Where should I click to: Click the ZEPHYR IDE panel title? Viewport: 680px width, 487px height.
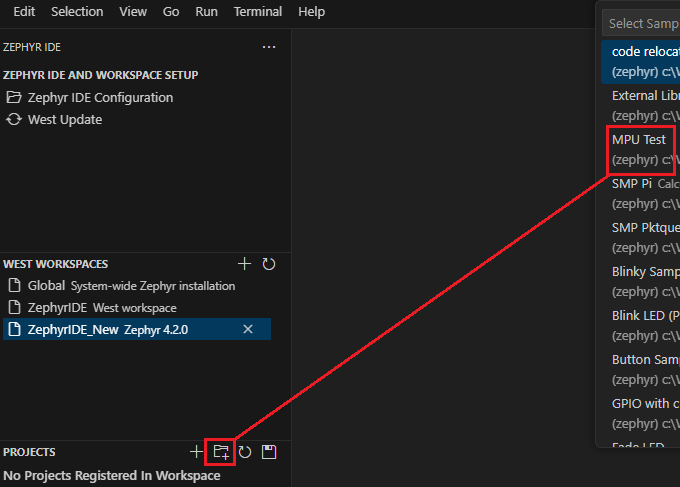(x=32, y=47)
